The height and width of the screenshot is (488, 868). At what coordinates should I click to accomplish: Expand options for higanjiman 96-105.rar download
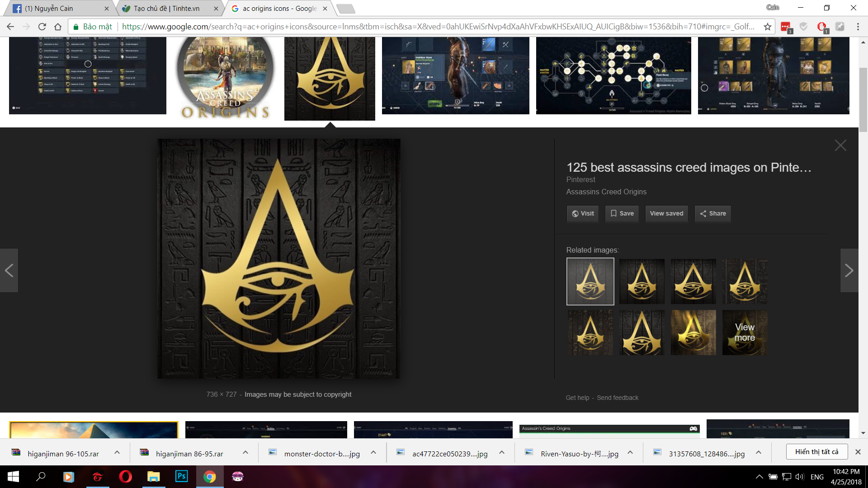(117, 452)
